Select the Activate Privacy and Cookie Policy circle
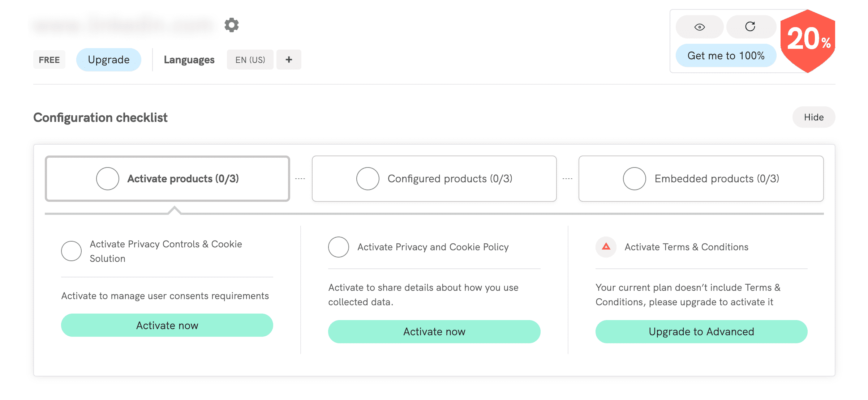The height and width of the screenshot is (400, 868). click(338, 247)
